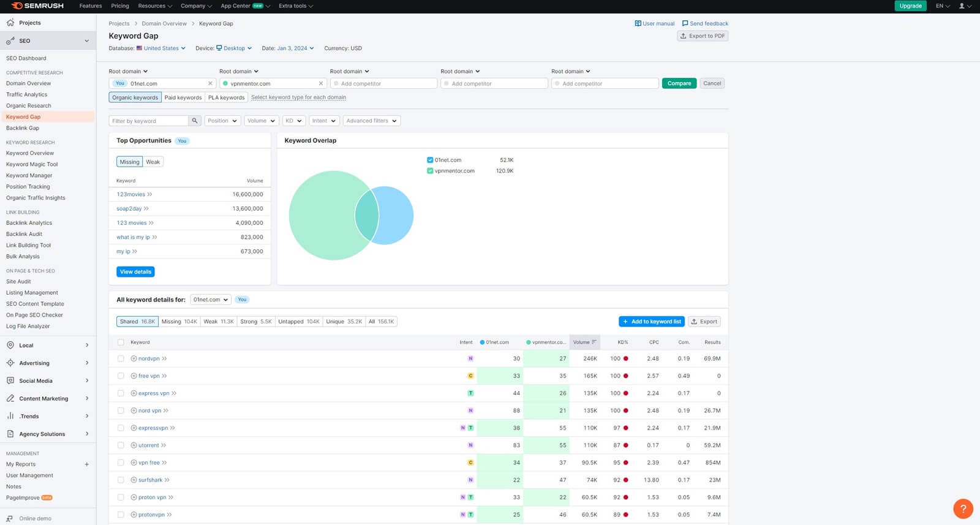This screenshot has height=525, width=980.
Task: Open the Database United States dropdown
Action: click(160, 48)
